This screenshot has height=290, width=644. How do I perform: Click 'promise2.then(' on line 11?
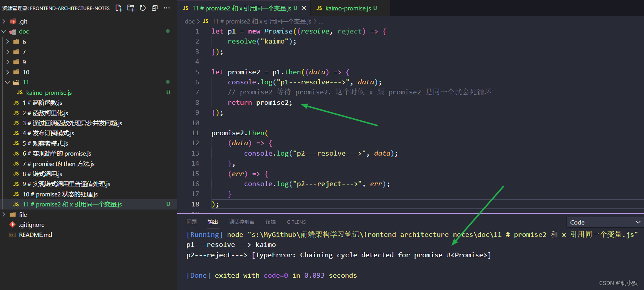(x=240, y=133)
